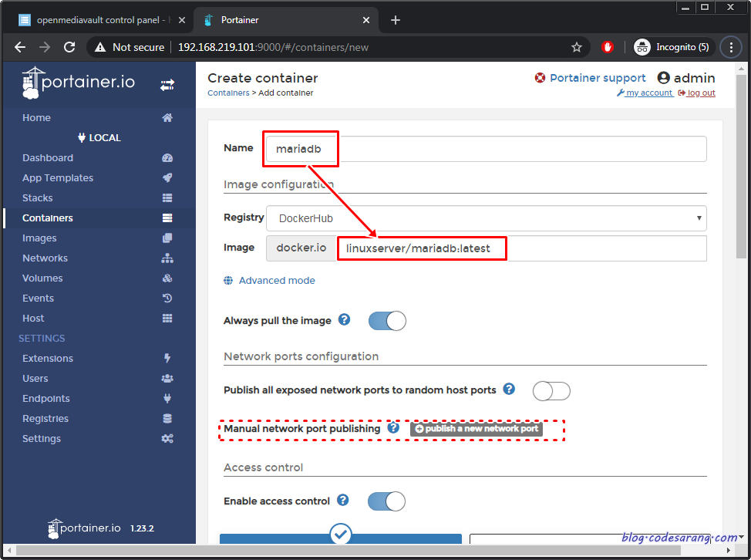Click the Networks sitemap icon
Viewport: 751px width, 560px height.
pos(167,258)
